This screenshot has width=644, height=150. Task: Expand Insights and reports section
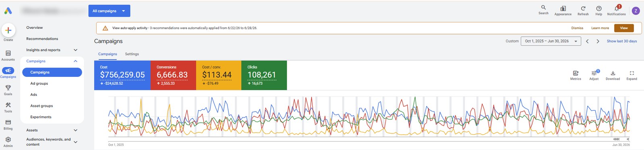[x=75, y=50]
